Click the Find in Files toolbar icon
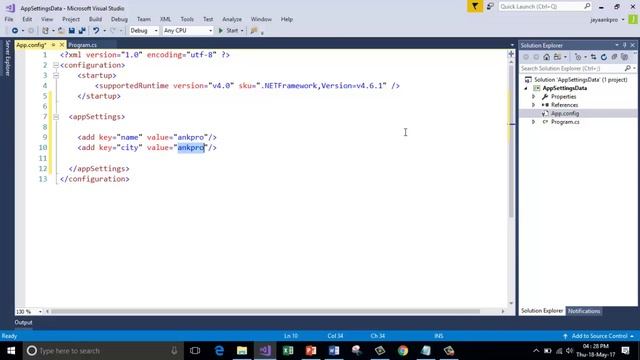This screenshot has height=360, width=640. pyautogui.click(x=254, y=31)
